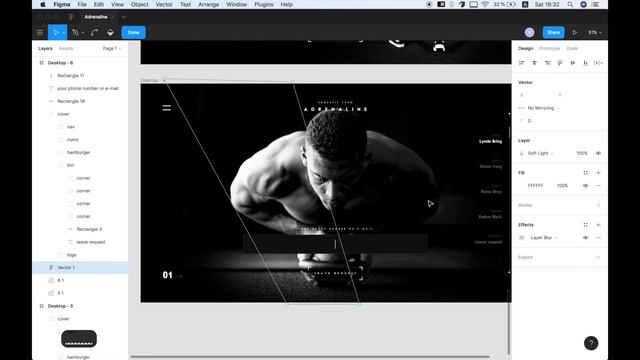Click the Adrenaline file tab
Screen dimensions: 640x360
(96, 17)
